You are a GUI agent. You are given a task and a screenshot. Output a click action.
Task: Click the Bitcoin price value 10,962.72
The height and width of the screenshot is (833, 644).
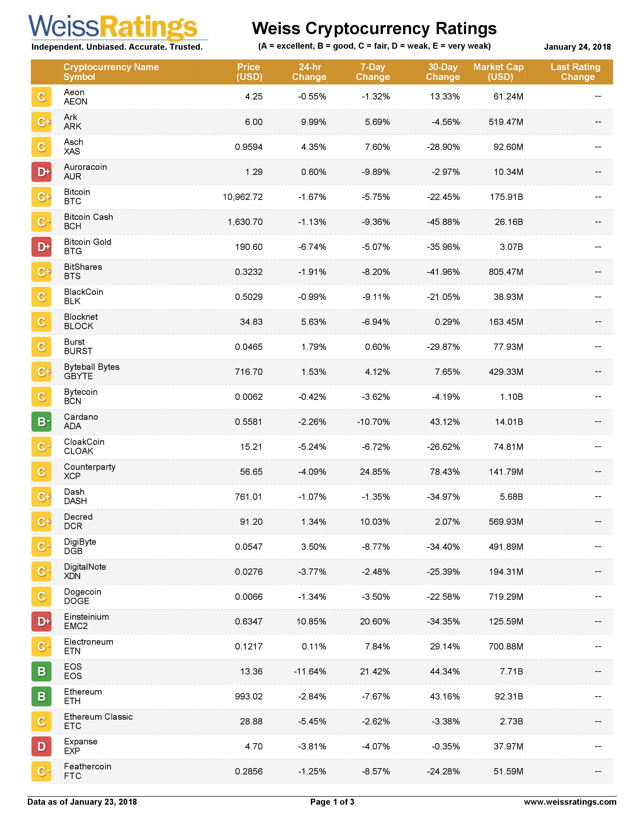pos(243,197)
